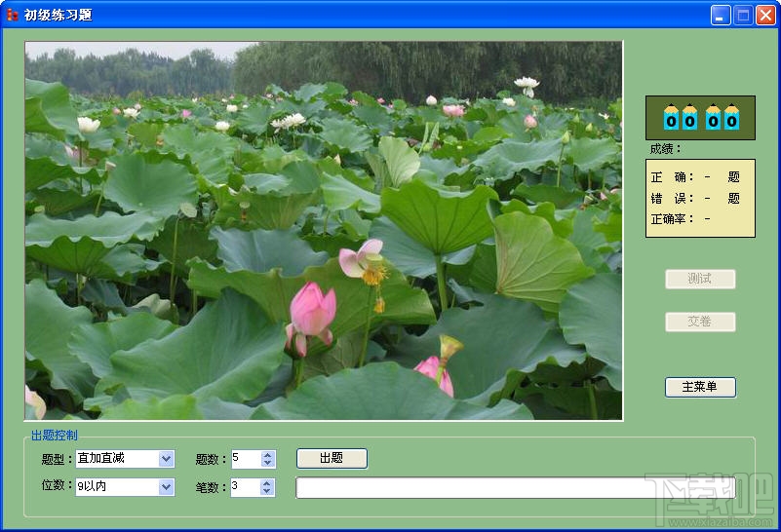Click the long answer text field

coord(516,488)
